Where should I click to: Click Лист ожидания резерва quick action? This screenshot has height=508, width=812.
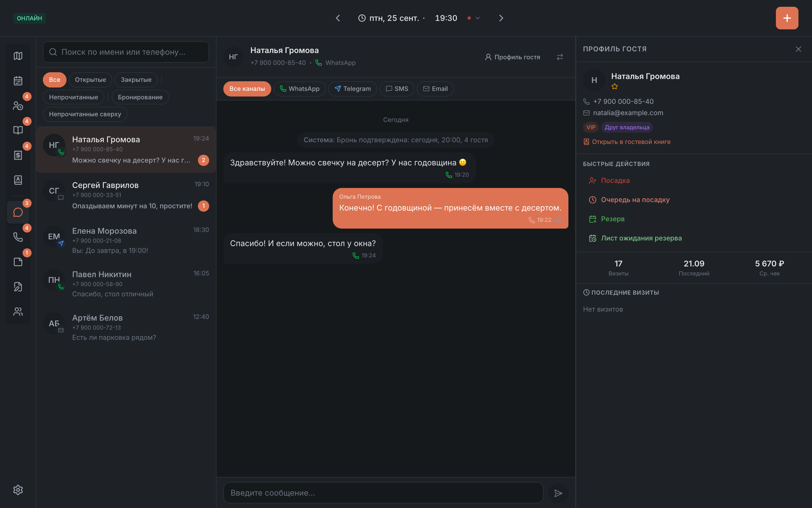[636, 238]
